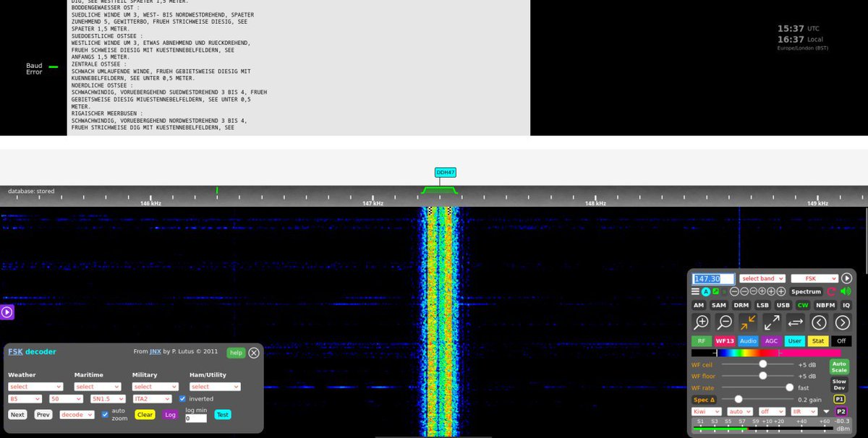868x438 pixels.
Task: Zoom out with the magnifier minus icon
Action: pos(725,322)
